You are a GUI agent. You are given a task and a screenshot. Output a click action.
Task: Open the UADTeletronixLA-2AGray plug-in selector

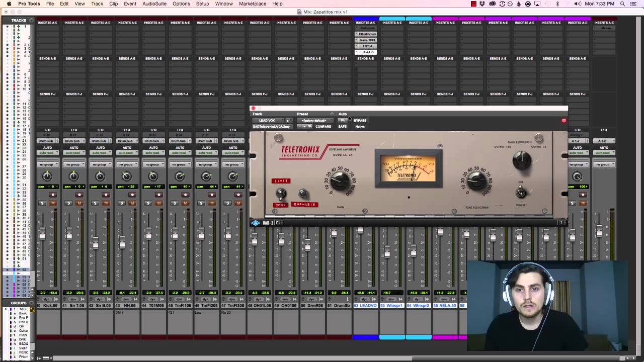272,127
